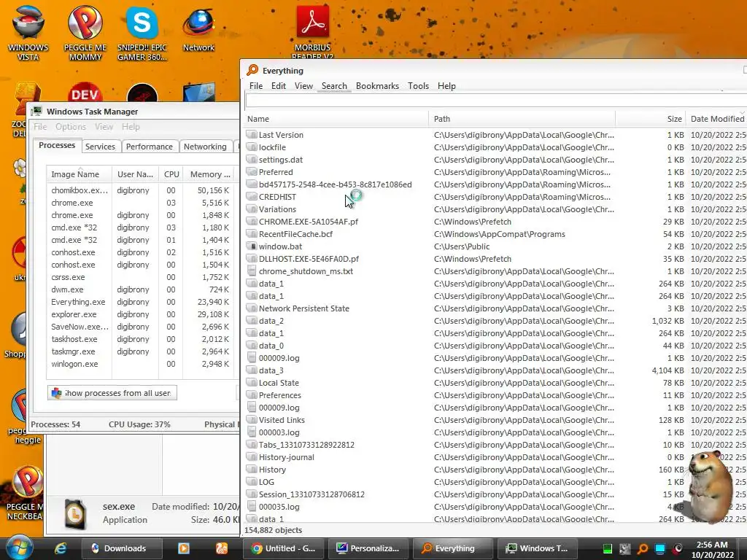This screenshot has width=747, height=560.
Task: Click the shield icon on Show processes button
Action: point(57,393)
